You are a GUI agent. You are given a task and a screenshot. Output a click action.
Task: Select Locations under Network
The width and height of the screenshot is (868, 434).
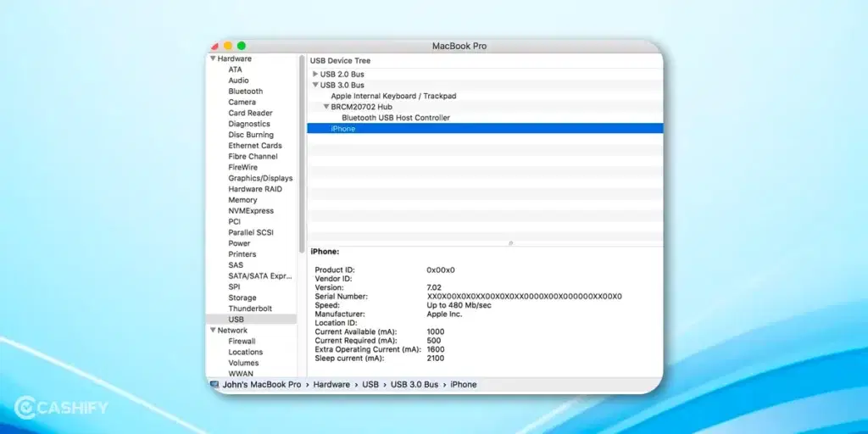pos(246,352)
